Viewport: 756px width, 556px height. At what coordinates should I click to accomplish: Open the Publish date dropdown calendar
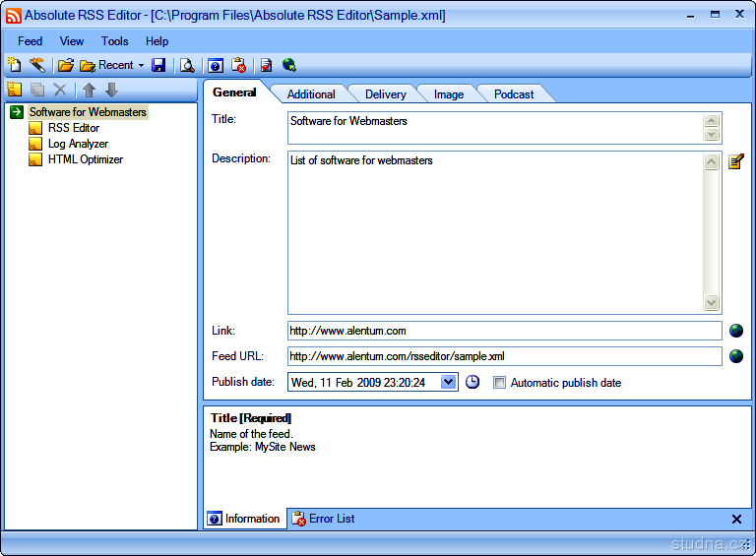coord(449,382)
